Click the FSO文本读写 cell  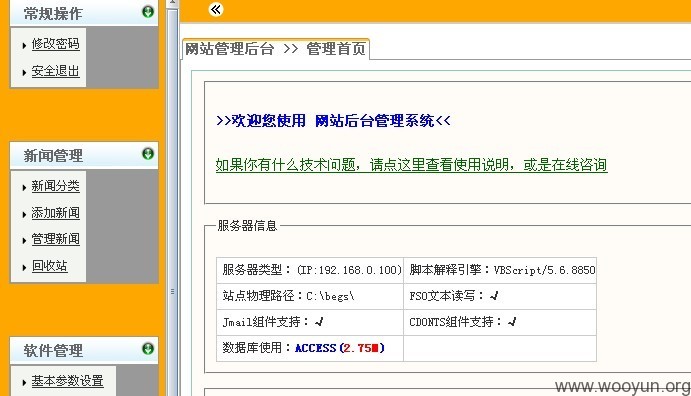(x=500, y=296)
